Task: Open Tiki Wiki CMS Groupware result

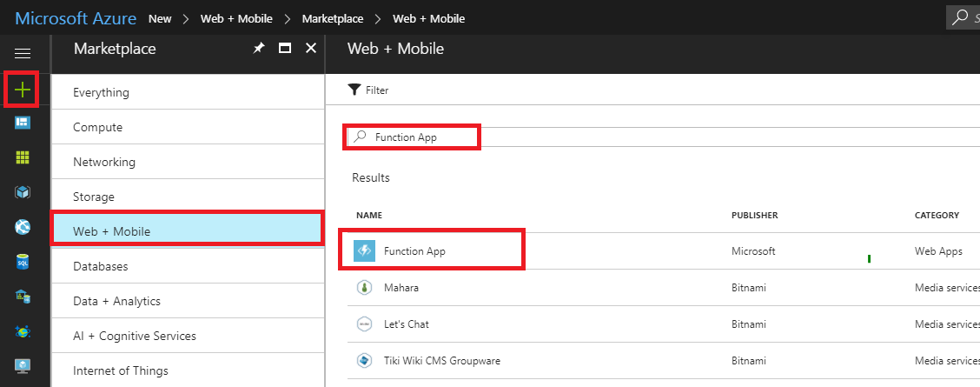Action: pos(442,360)
